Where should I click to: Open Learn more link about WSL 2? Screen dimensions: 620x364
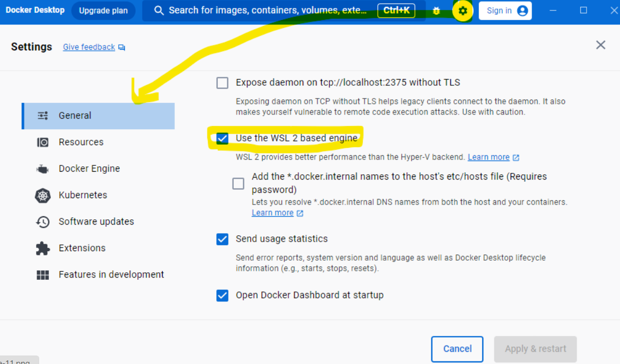click(489, 157)
